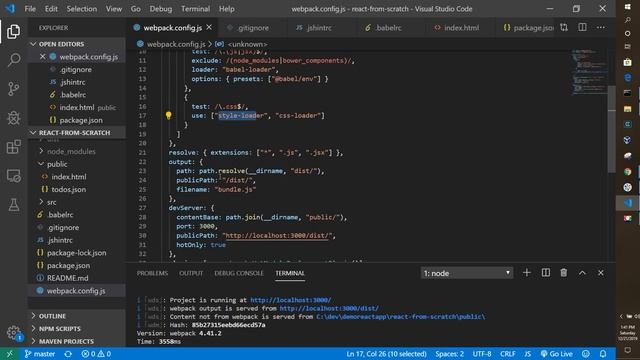640x360 pixels.
Task: Open More Actions ellipsis in editor toolbar
Action: tap(601, 27)
